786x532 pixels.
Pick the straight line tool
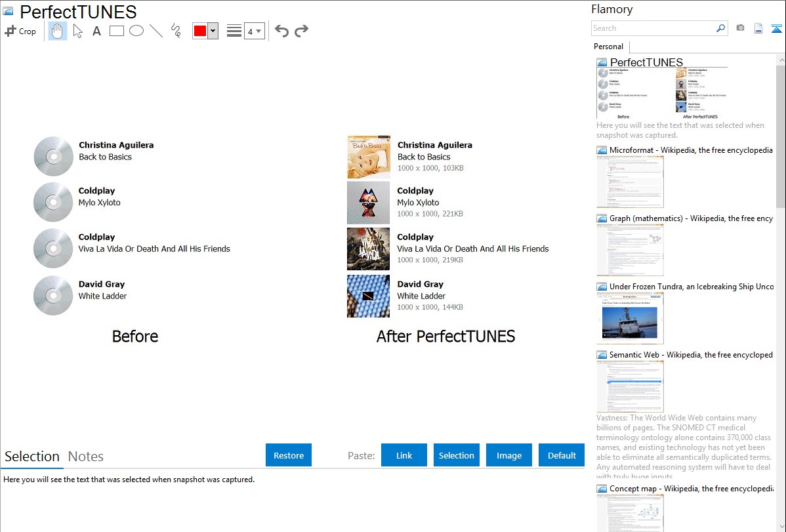pos(156,31)
